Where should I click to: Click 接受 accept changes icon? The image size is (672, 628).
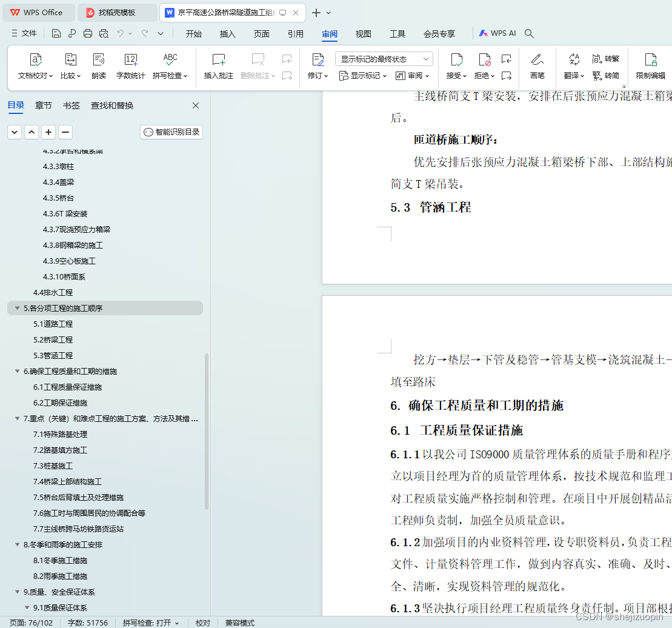(x=456, y=66)
